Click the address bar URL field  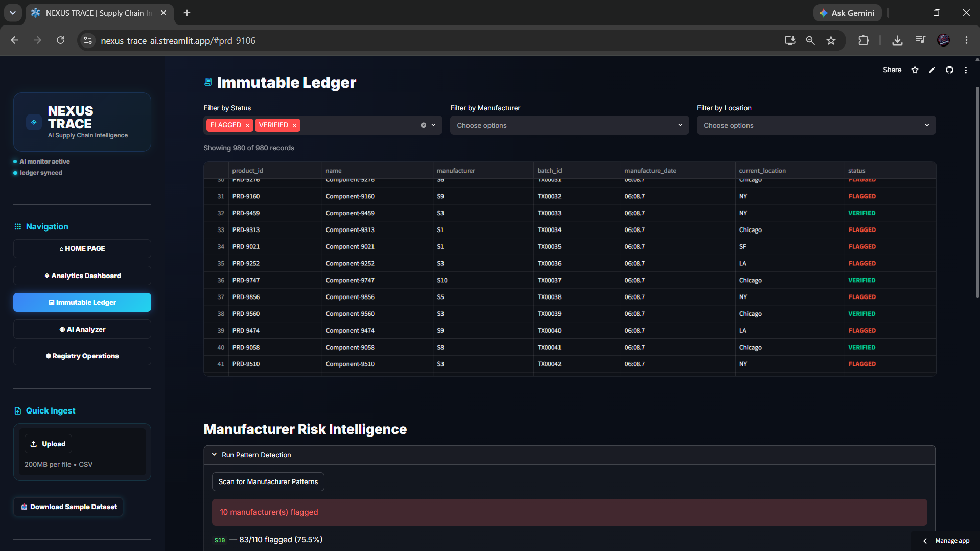click(434, 41)
